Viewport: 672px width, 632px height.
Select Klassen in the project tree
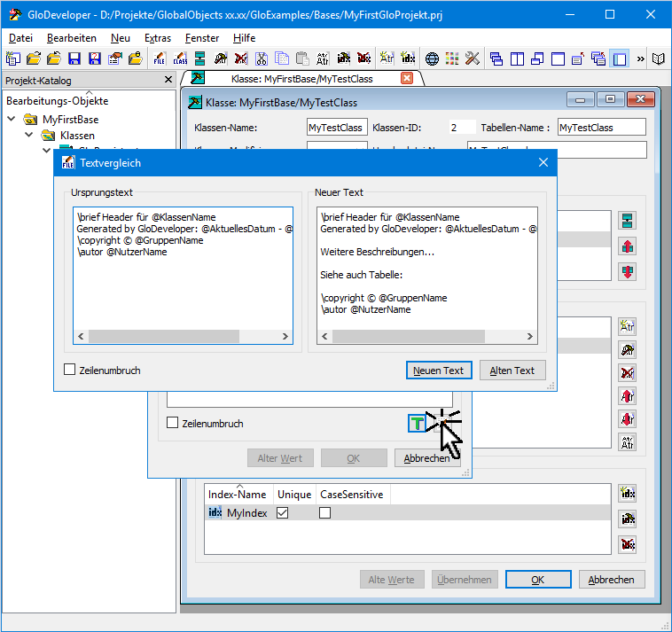coord(77,136)
